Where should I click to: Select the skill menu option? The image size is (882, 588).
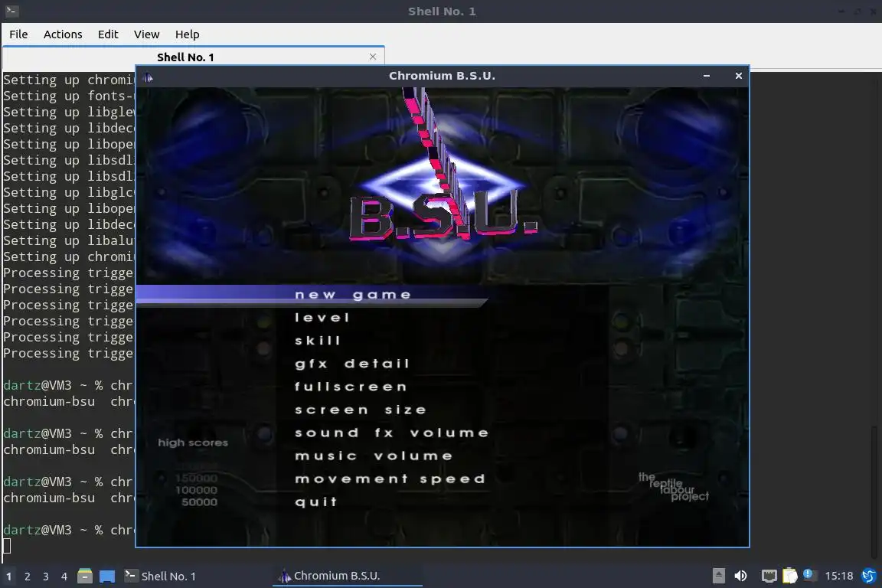[x=317, y=341]
